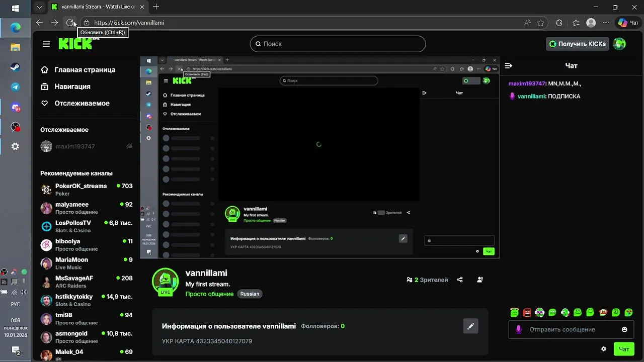Click the read aloud icon
Screen dimensions: 644x362
(527, 23)
